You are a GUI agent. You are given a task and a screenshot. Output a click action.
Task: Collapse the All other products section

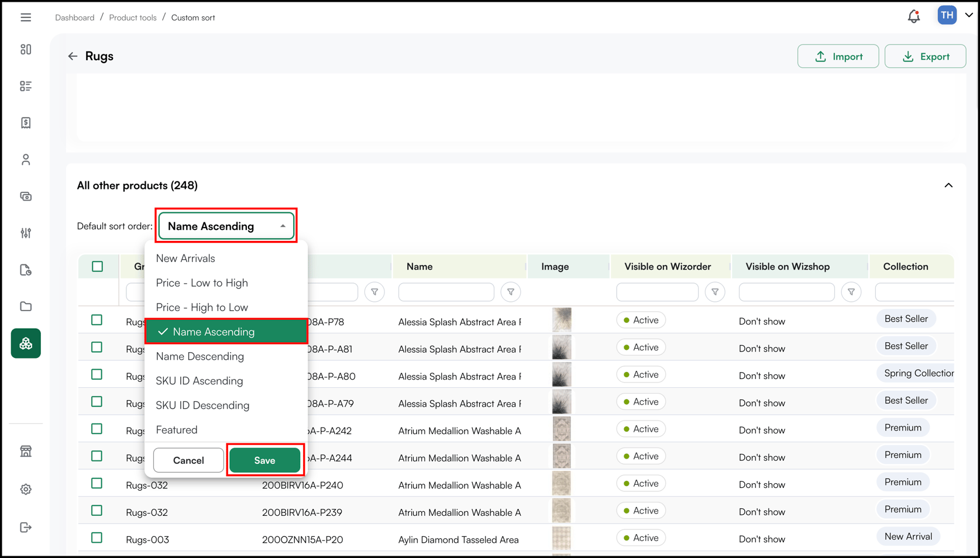pyautogui.click(x=948, y=185)
